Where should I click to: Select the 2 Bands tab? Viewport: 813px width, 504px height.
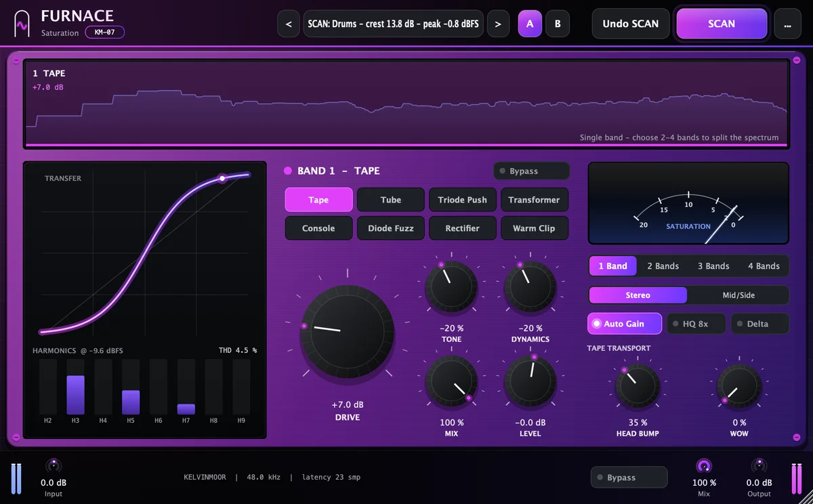[663, 266]
